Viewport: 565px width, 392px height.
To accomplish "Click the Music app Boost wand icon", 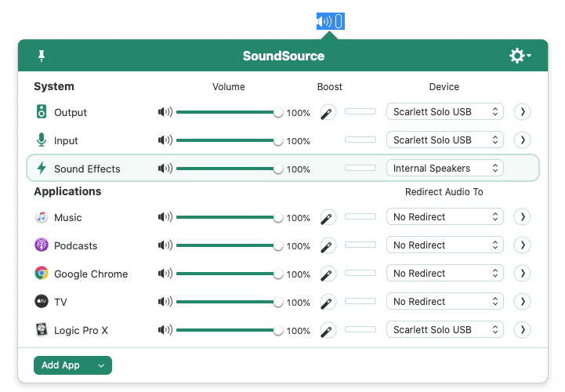I will coord(328,217).
